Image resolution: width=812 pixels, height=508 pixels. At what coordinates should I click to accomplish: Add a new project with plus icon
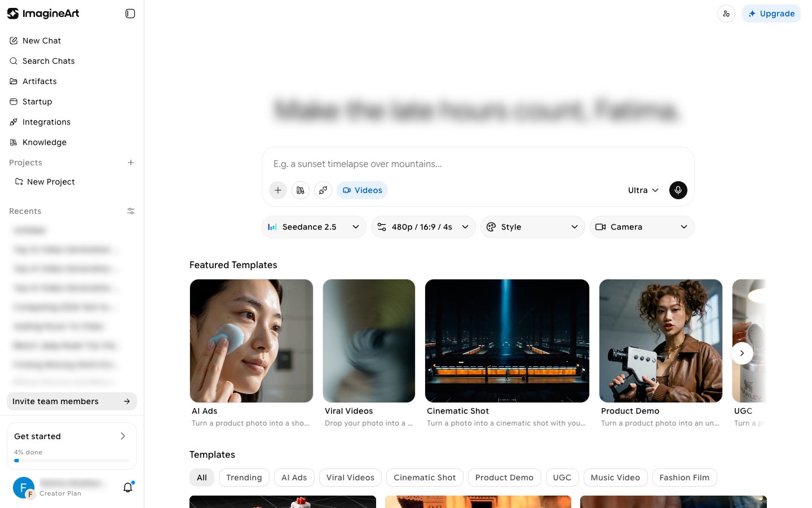tap(131, 163)
